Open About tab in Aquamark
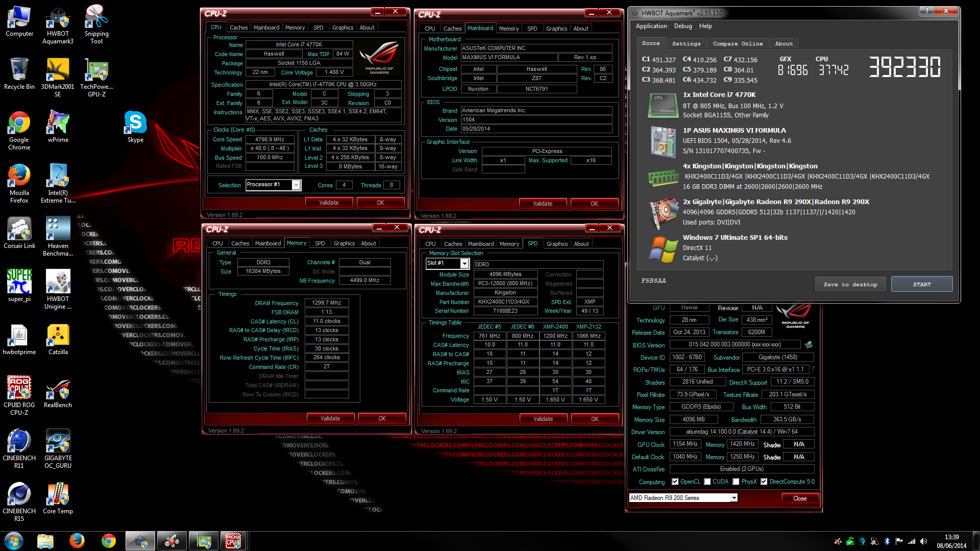Image resolution: width=980 pixels, height=551 pixels. tap(784, 44)
